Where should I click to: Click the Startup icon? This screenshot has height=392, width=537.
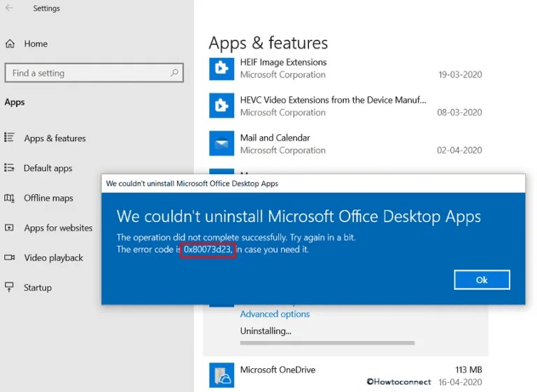(x=9, y=287)
